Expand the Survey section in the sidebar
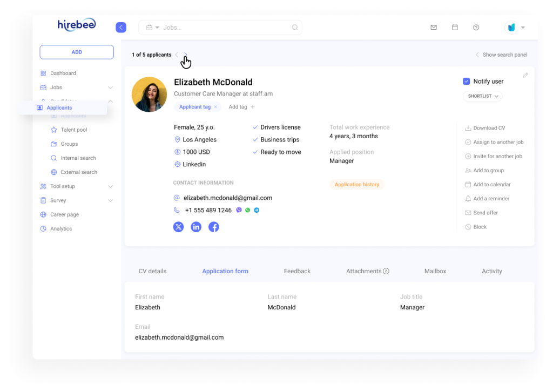Image resolution: width=553 pixels, height=392 pixels. (x=111, y=200)
